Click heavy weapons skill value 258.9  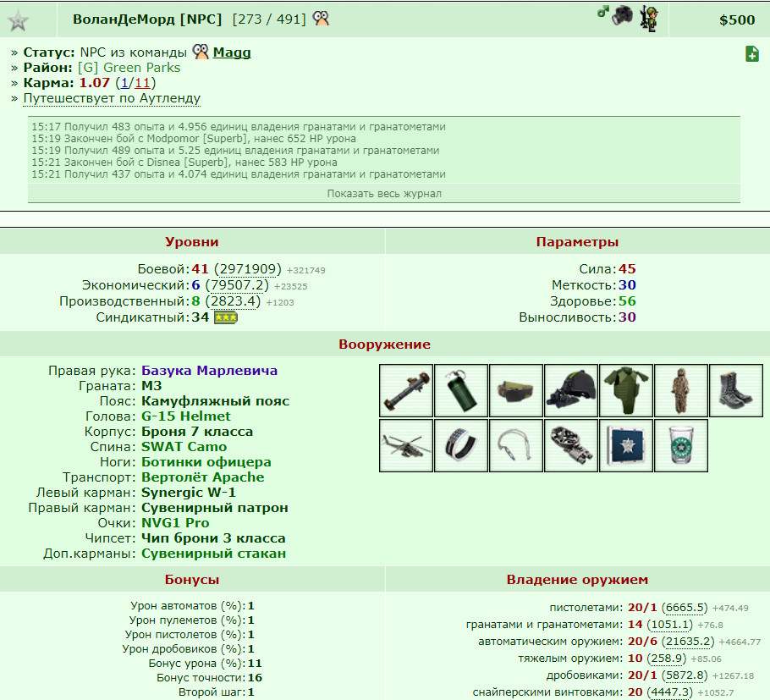pyautogui.click(x=667, y=659)
